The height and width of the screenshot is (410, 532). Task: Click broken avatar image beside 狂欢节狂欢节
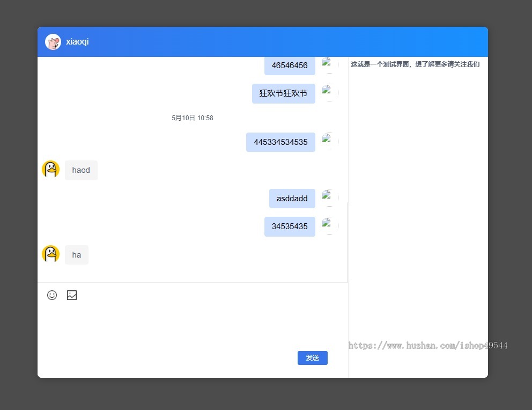click(x=329, y=92)
